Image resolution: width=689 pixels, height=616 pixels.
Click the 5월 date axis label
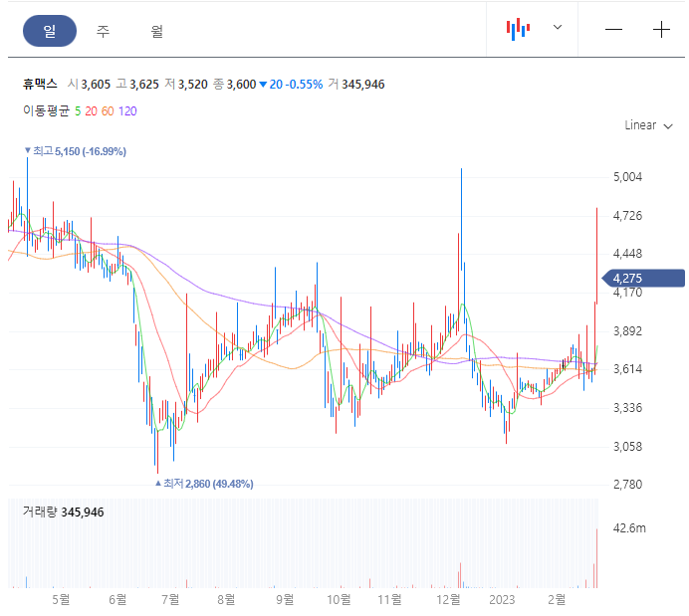point(61,599)
